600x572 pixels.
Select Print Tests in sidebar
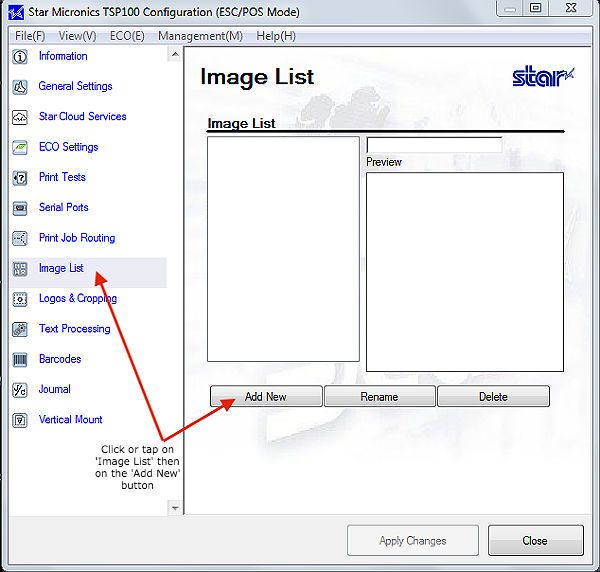(x=62, y=177)
